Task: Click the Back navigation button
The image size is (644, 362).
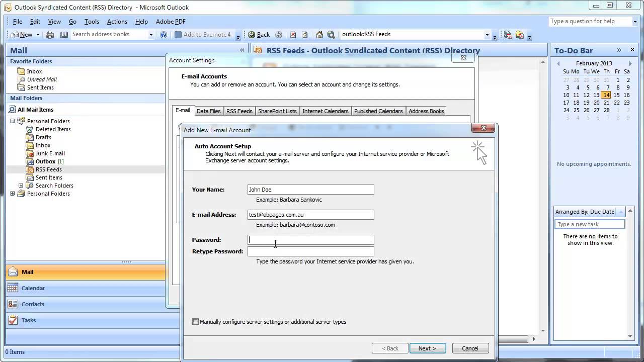Action: [x=259, y=35]
